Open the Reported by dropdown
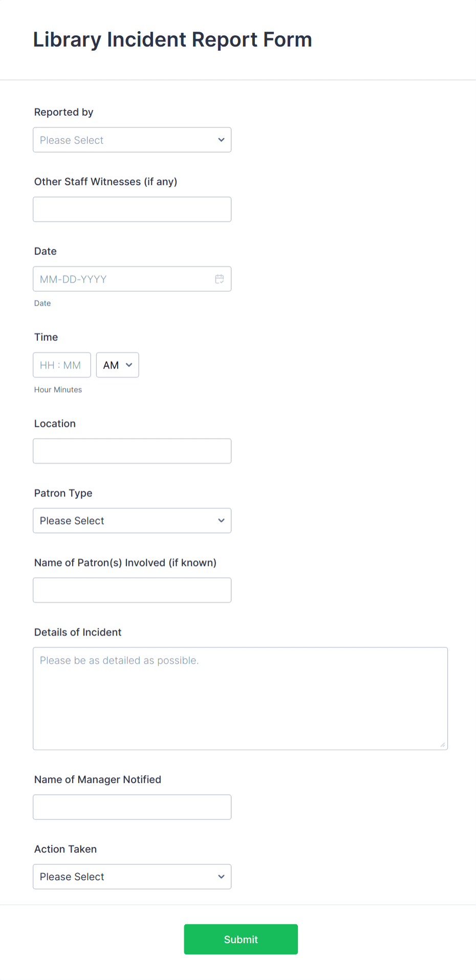 coord(132,139)
